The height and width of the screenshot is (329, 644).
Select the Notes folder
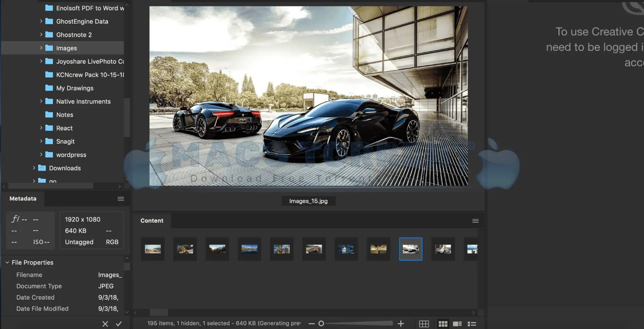pyautogui.click(x=59, y=115)
